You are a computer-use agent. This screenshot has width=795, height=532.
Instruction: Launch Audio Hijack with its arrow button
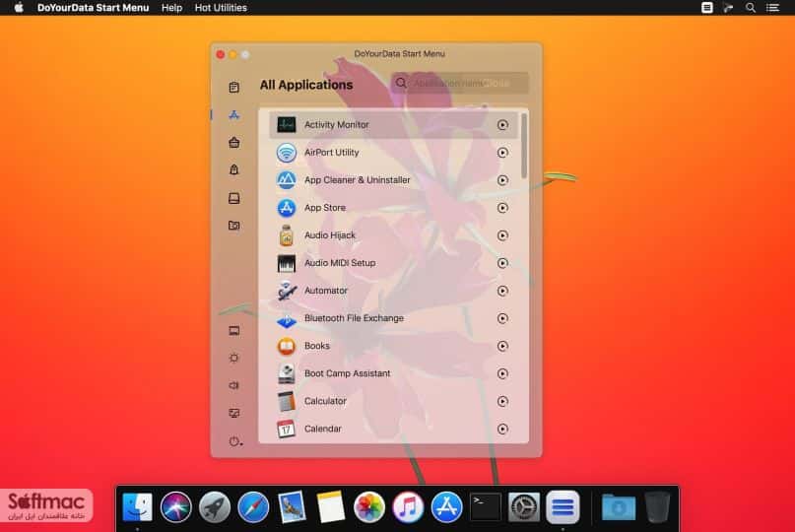(x=502, y=235)
